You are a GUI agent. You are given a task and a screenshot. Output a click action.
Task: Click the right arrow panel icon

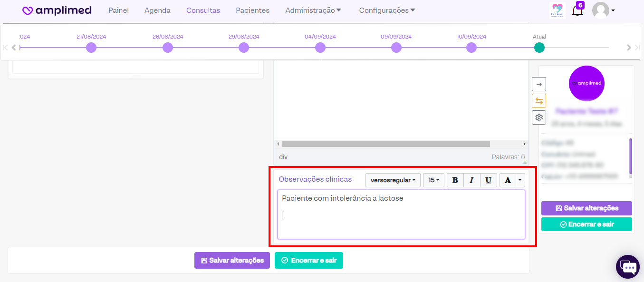pos(539,84)
